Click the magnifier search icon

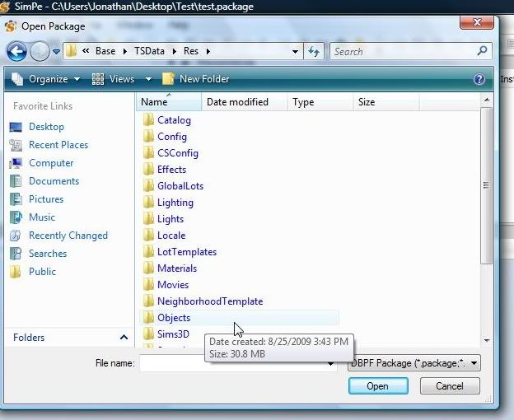point(483,51)
